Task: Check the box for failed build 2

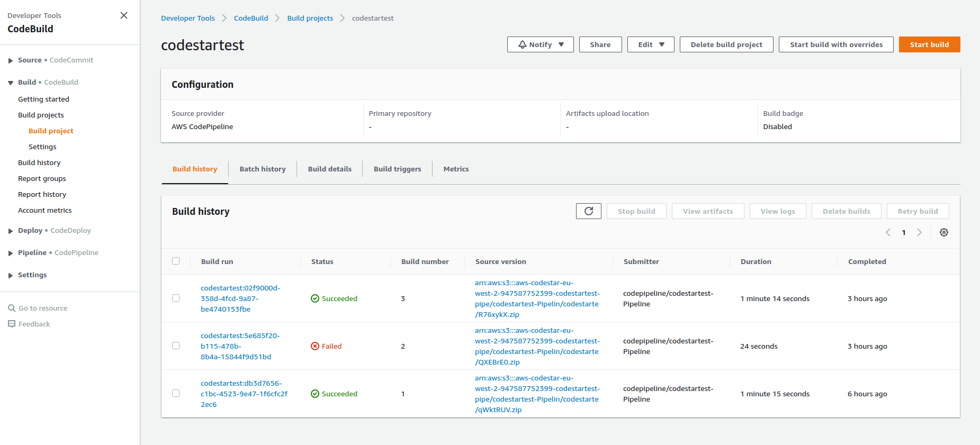Action: point(176,346)
